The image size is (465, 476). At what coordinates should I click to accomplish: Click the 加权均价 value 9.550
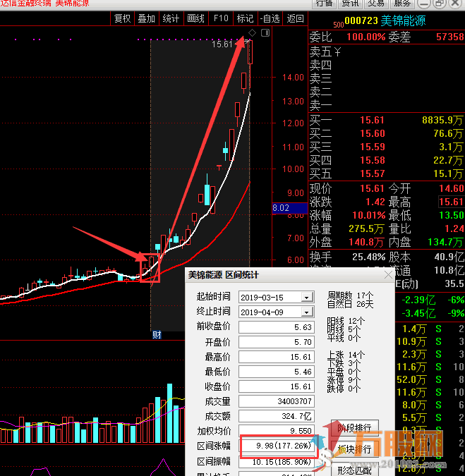coord(277,431)
